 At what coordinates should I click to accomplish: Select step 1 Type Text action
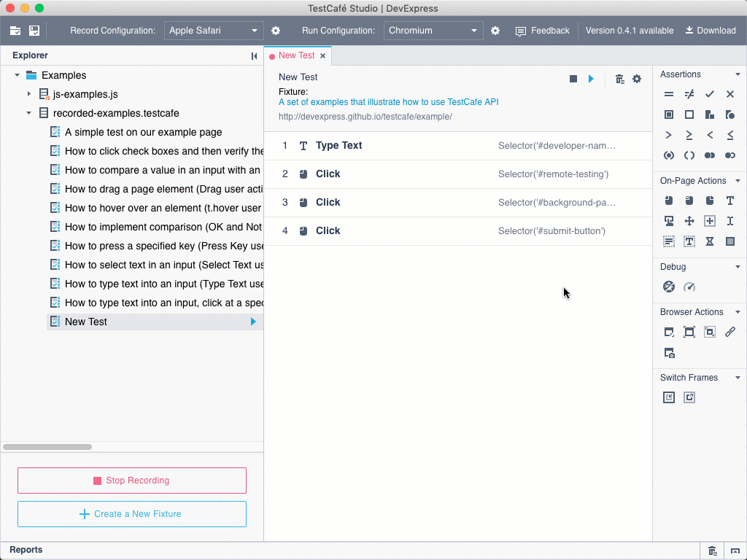point(458,146)
